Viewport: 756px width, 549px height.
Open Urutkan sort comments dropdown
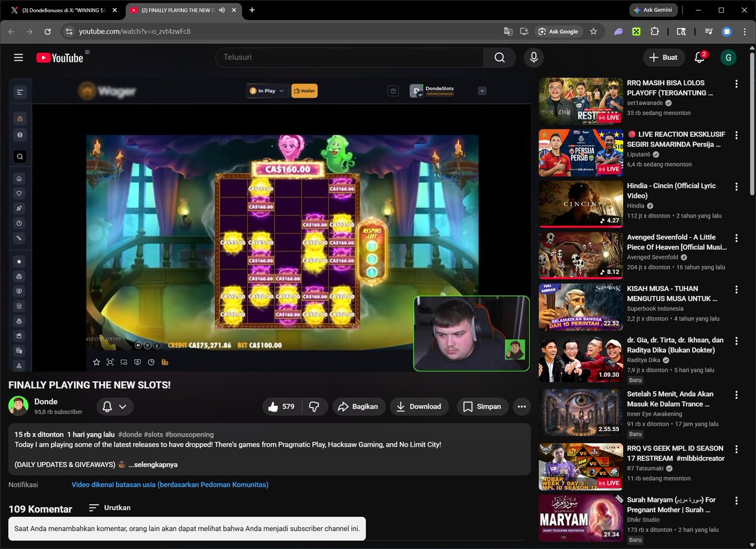coord(110,507)
